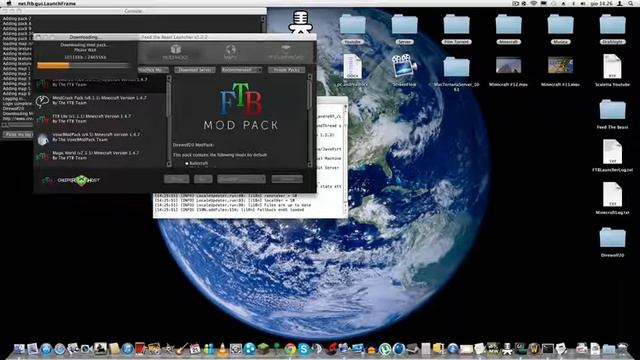
Task: Open iTunes from the dock
Action: click(127, 349)
